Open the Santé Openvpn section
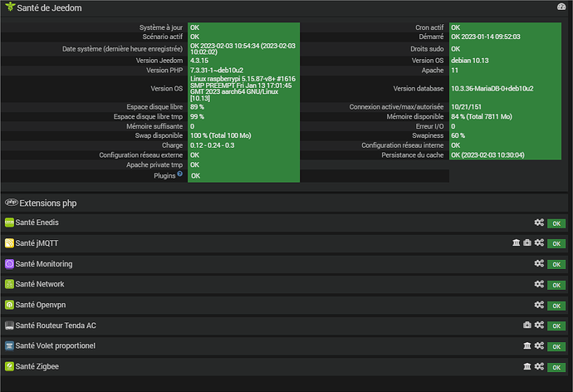The height and width of the screenshot is (392, 573). 42,305
